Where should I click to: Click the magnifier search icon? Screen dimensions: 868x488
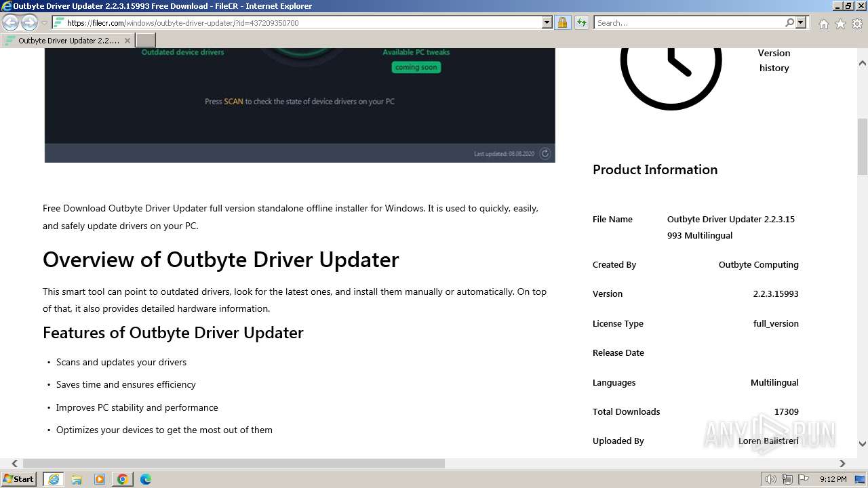[x=789, y=22]
